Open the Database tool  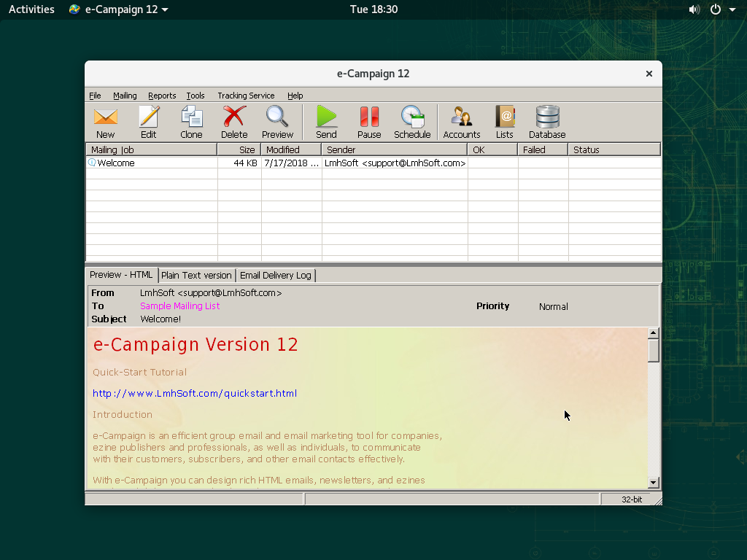tap(547, 122)
